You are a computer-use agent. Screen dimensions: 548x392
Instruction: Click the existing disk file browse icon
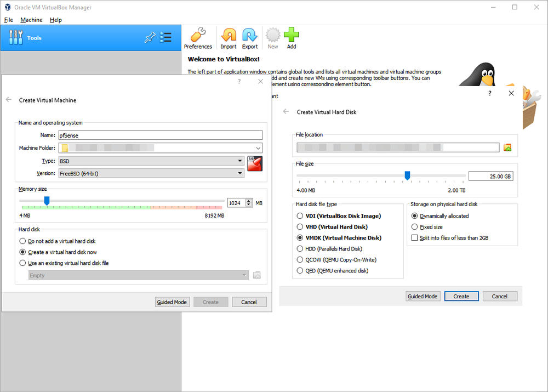click(x=257, y=275)
